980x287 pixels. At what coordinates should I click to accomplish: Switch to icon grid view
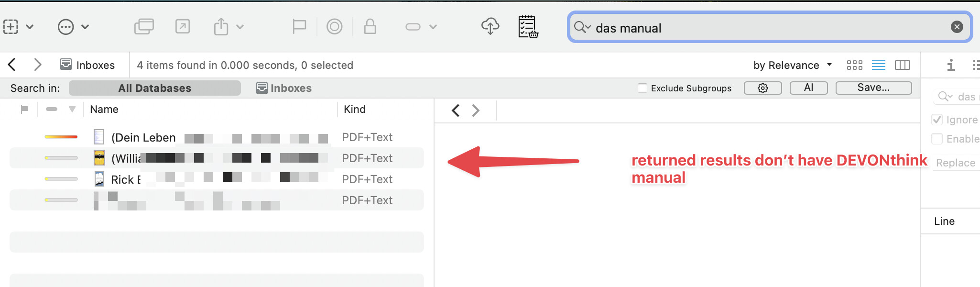click(x=854, y=65)
